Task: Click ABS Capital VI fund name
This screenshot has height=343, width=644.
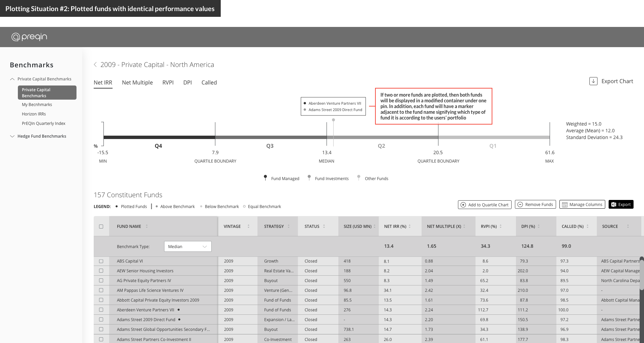Action: point(130,261)
